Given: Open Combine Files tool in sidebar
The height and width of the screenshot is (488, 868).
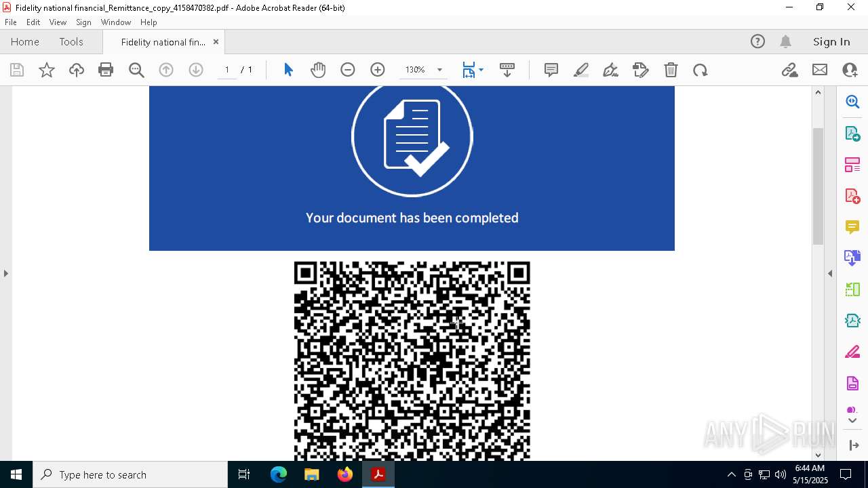Looking at the screenshot, I should 852,258.
